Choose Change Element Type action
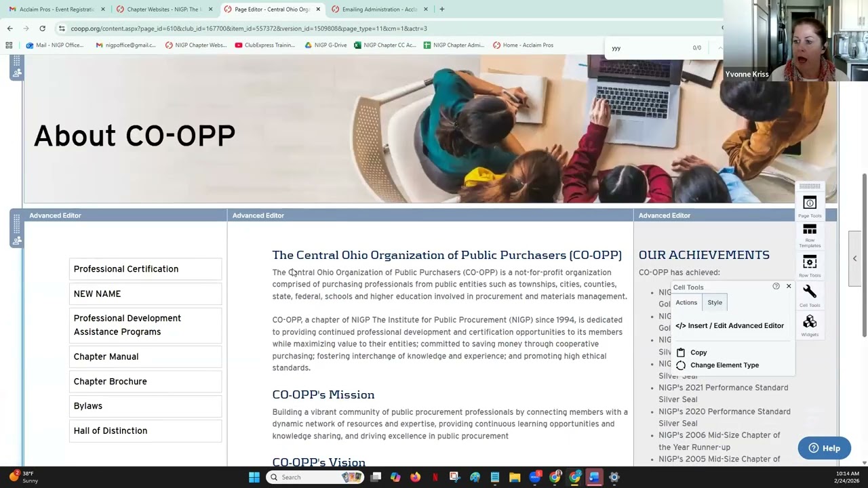 pos(724,365)
